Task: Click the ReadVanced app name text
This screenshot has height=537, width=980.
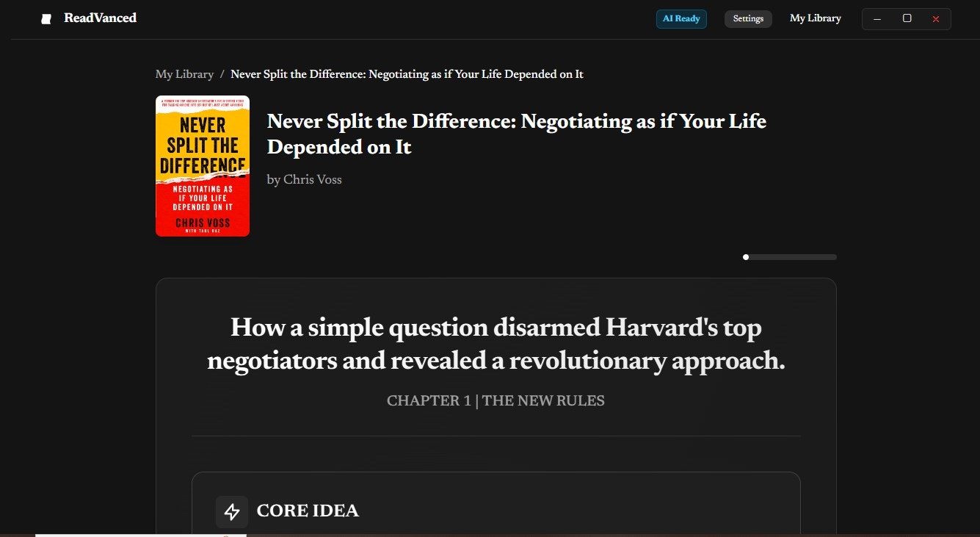Action: point(100,18)
